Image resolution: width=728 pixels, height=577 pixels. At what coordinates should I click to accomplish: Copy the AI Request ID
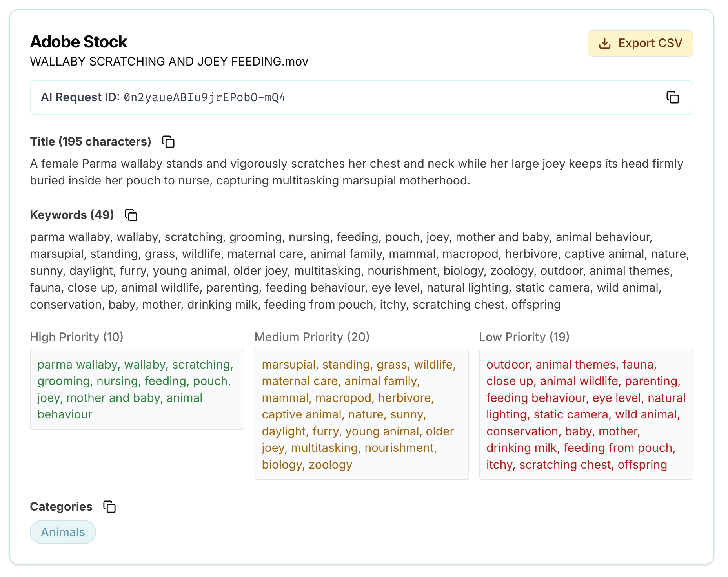tap(672, 97)
